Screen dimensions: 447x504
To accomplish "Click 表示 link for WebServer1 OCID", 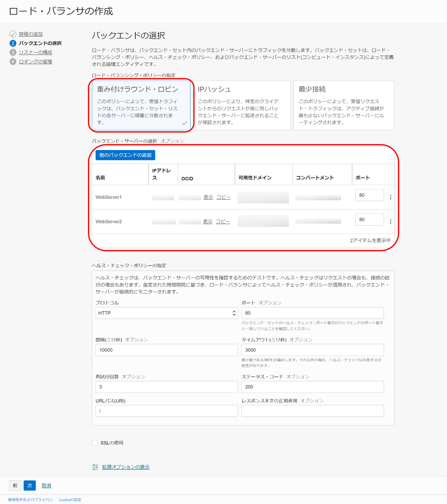I will pos(208,197).
